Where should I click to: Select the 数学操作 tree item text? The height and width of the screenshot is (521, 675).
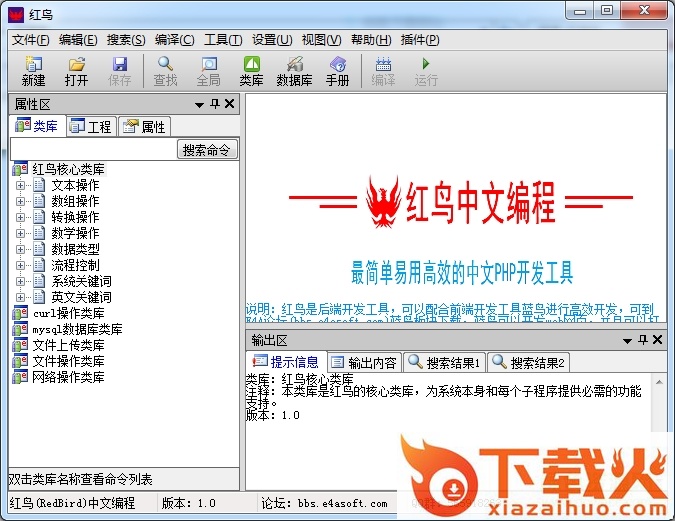point(75,233)
